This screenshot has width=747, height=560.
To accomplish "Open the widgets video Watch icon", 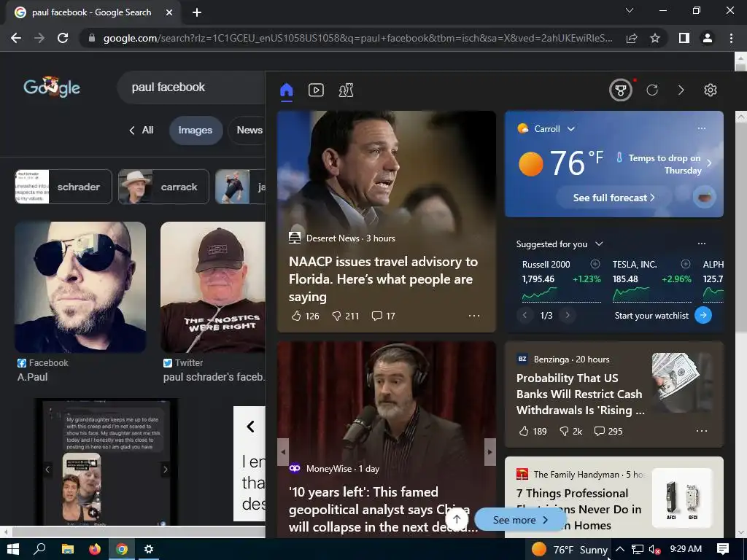I will [316, 90].
